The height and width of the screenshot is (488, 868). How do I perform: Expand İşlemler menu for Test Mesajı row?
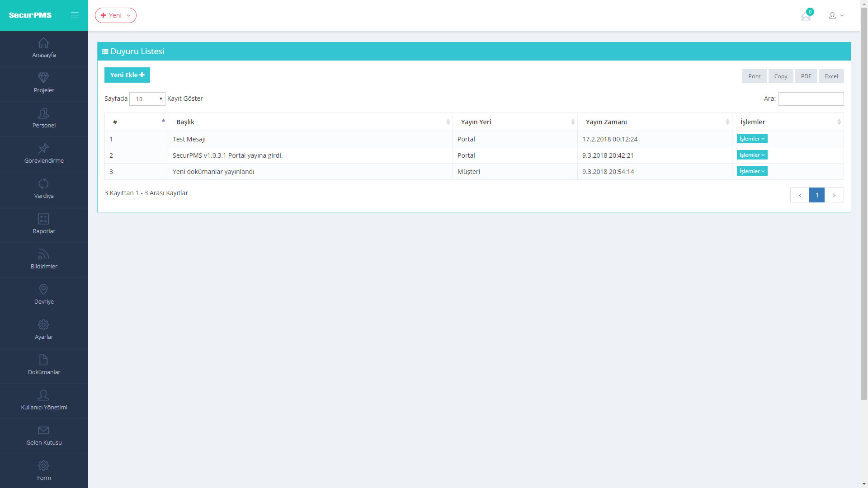tap(752, 139)
